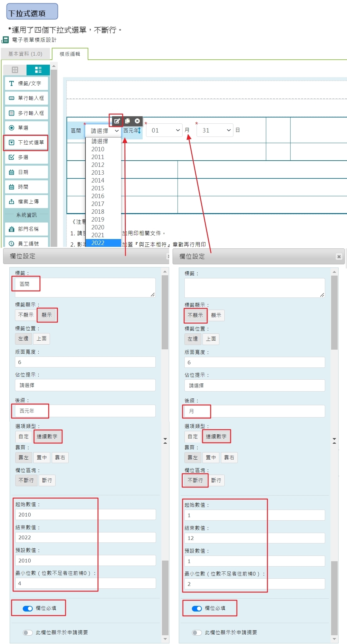Screen dimensions: 347x644
Task: Select the 多選 component
Action: 27,157
